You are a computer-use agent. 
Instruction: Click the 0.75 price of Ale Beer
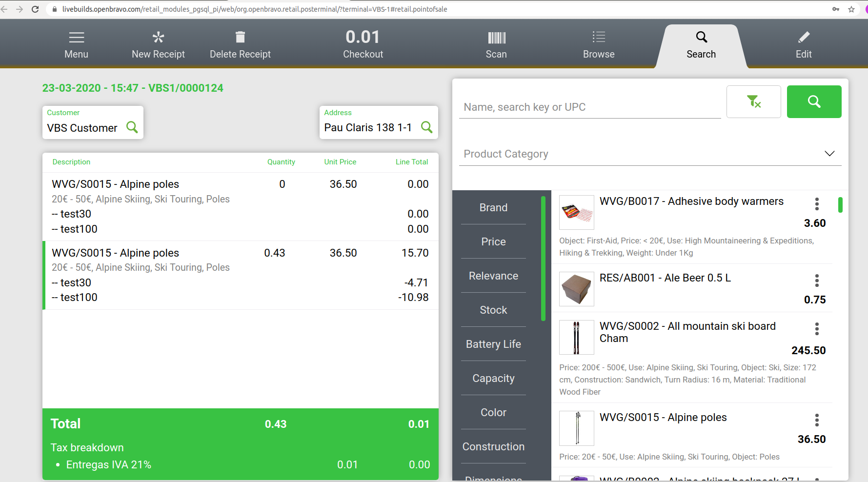[x=815, y=300]
